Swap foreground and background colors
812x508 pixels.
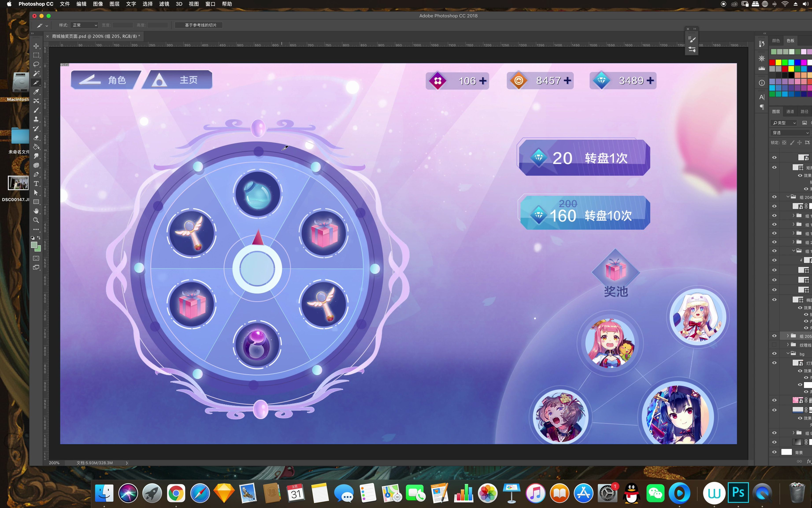click(x=39, y=237)
